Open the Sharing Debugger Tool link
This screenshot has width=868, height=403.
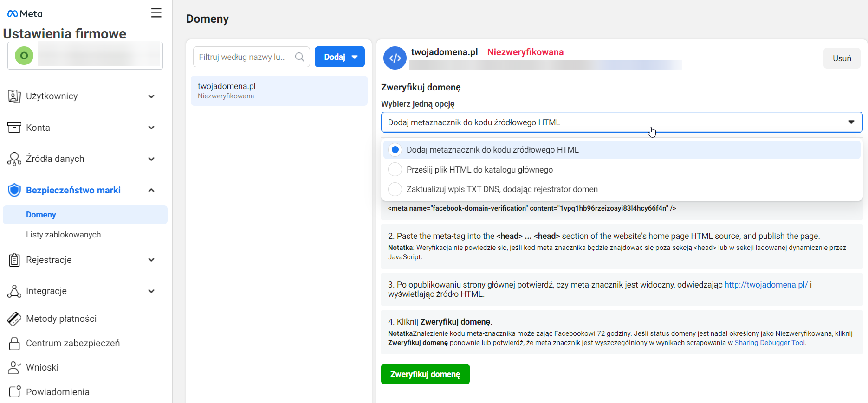tap(770, 343)
